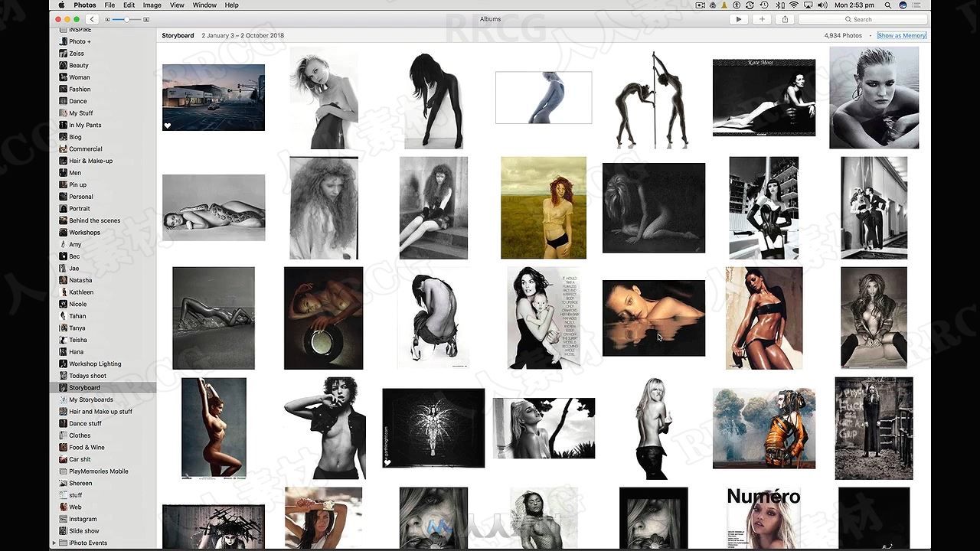Select the Zeiss album icon
980x551 pixels.
pos(64,54)
